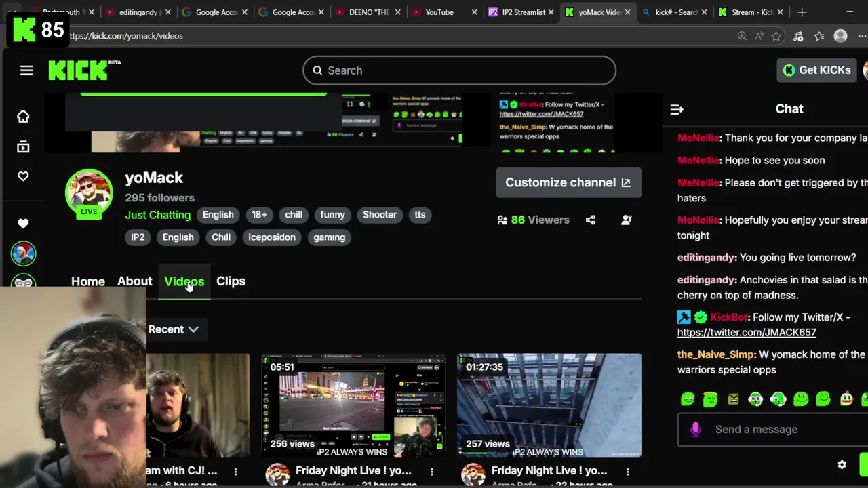The image size is (868, 488).
Task: Click the_Naive_Simp username in chat
Action: [x=716, y=354]
